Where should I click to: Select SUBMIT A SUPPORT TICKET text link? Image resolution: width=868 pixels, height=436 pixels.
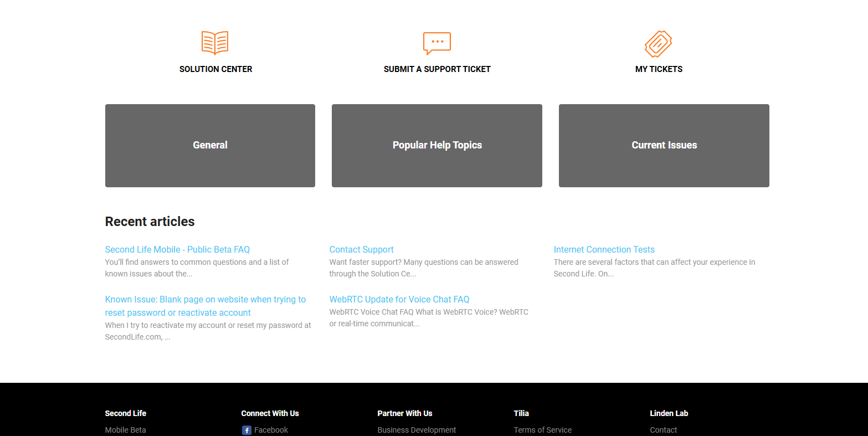tap(437, 69)
